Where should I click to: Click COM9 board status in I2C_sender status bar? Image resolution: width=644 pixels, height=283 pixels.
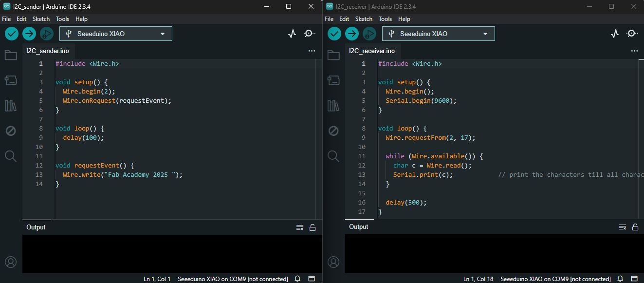click(233, 279)
